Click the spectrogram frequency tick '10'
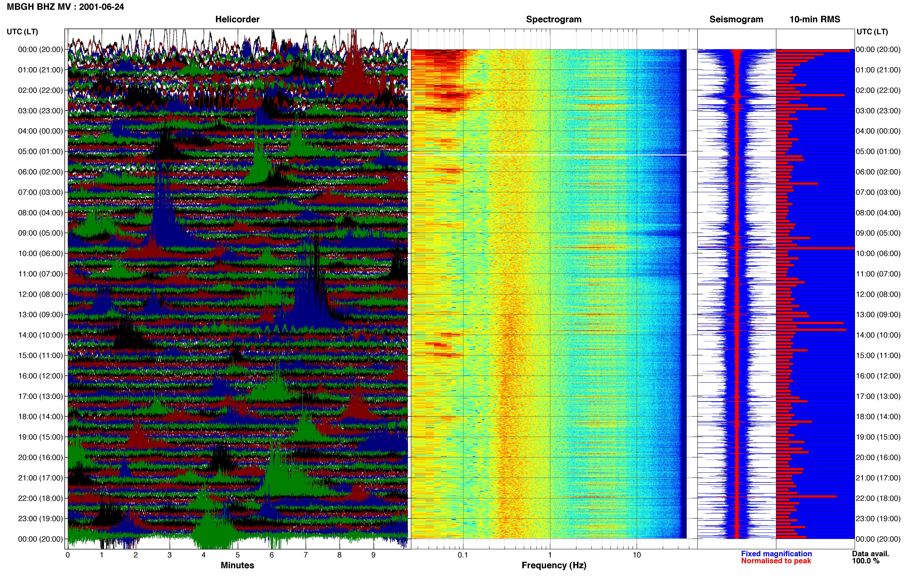 coord(637,555)
